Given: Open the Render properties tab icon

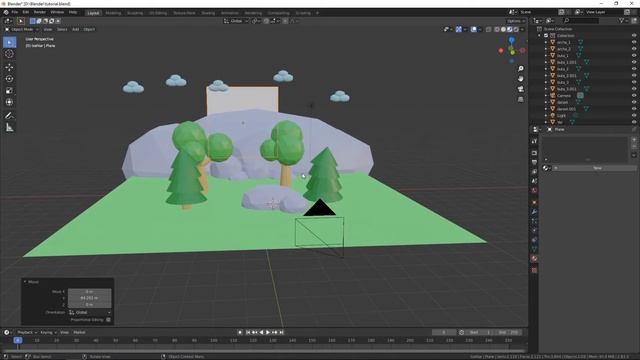Looking at the screenshot, I should 534,153.
